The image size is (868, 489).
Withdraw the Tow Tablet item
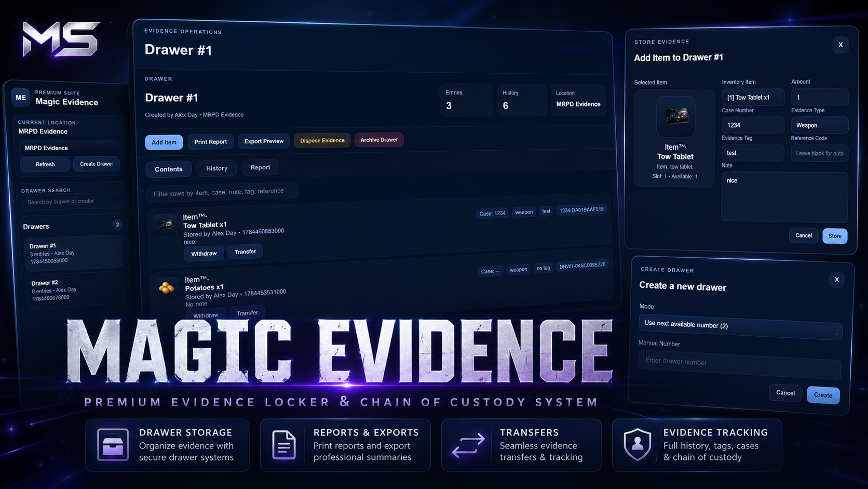click(x=204, y=254)
